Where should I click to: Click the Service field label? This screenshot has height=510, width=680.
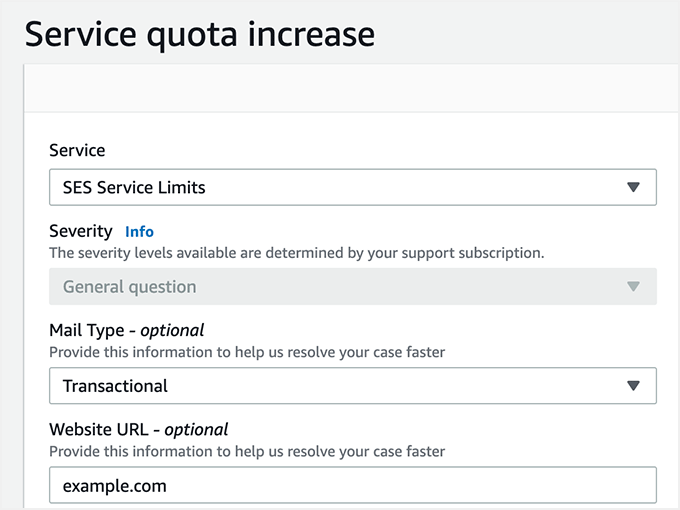[x=77, y=150]
